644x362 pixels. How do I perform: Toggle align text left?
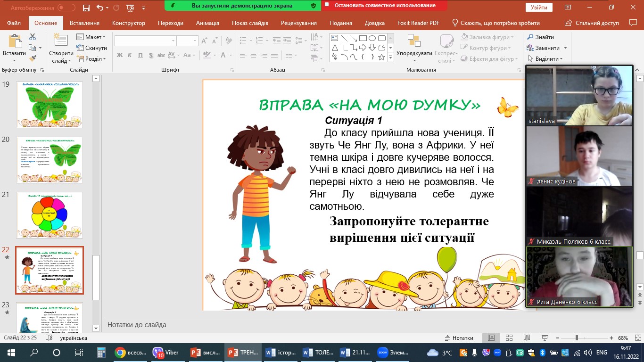243,55
